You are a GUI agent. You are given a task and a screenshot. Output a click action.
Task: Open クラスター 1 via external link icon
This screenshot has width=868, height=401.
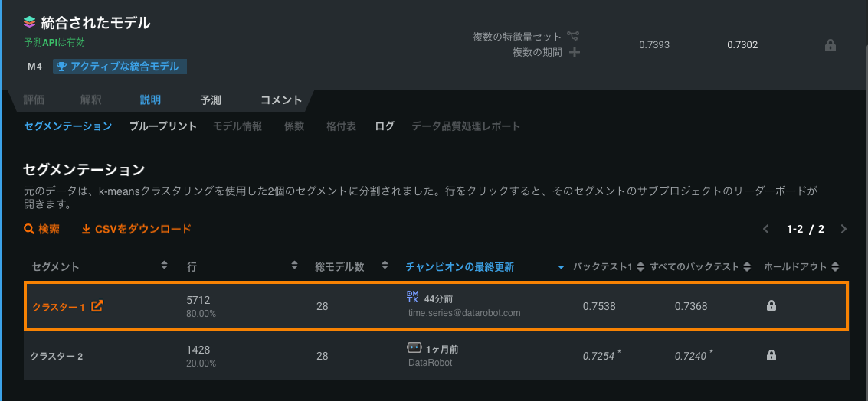click(x=97, y=306)
